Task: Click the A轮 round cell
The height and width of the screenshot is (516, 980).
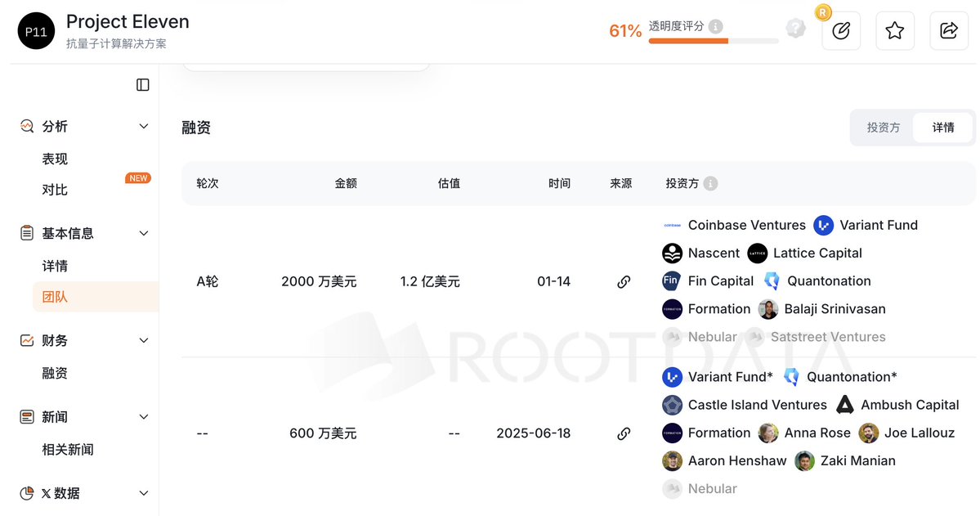Action: pyautogui.click(x=208, y=281)
